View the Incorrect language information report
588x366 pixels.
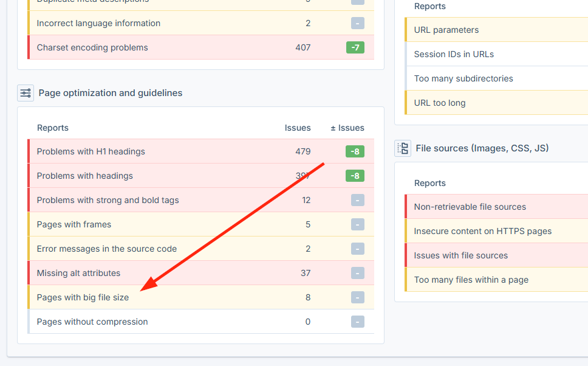click(x=98, y=22)
